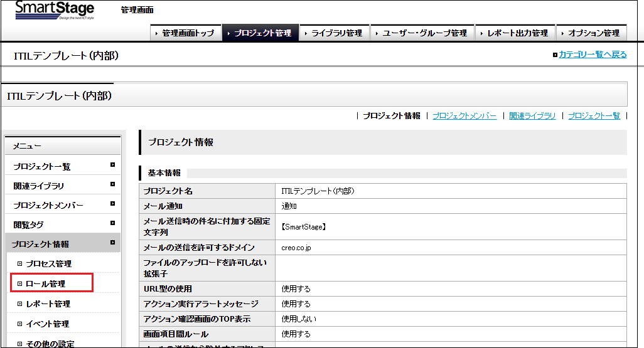Click arrow icon next to プロジェクトメンバー menu

tap(112, 204)
